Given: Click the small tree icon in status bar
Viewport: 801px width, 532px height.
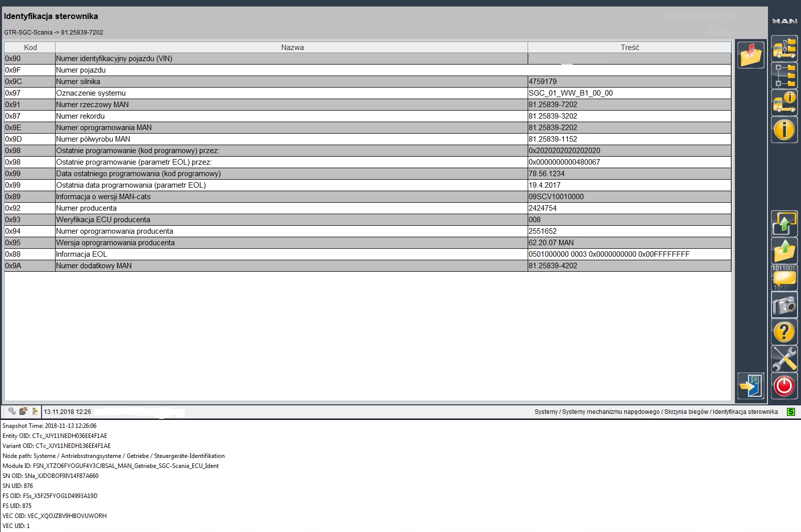Looking at the screenshot, I should pos(35,411).
